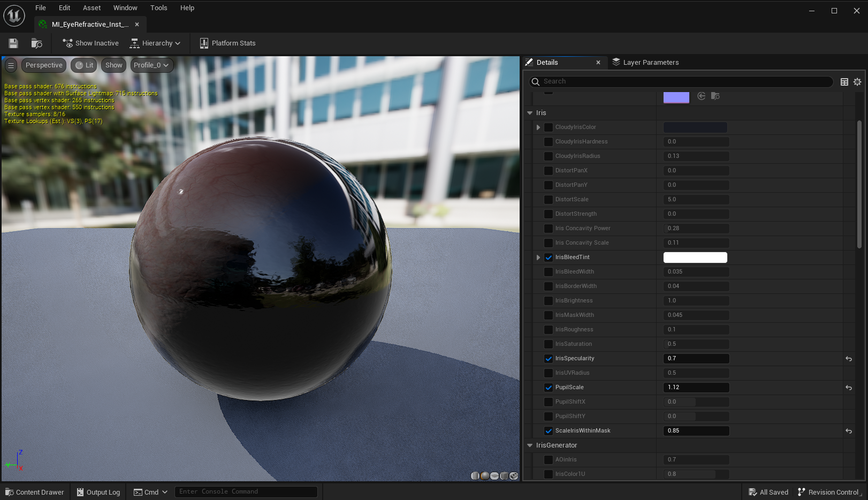Image resolution: width=868 pixels, height=500 pixels.
Task: Open the Lit view mode menu
Action: tap(84, 65)
